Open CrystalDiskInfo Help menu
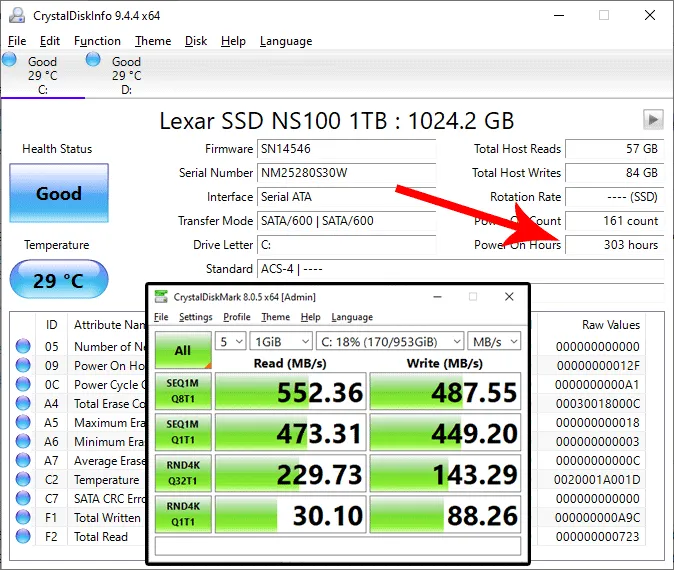The height and width of the screenshot is (570, 674). [233, 41]
